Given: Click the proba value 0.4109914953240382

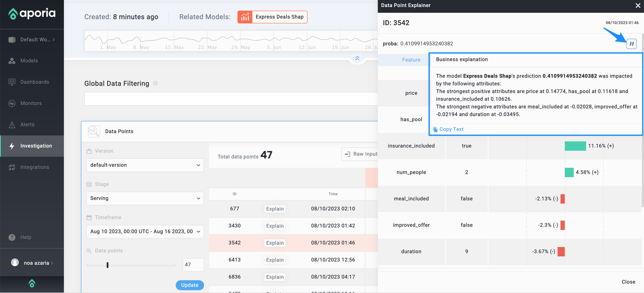Looking at the screenshot, I should point(427,44).
